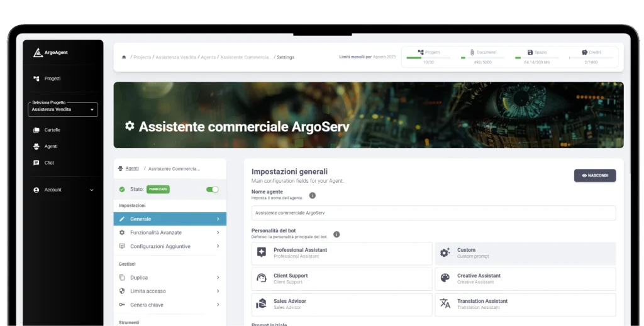Click the Nome agente text field

pyautogui.click(x=433, y=213)
